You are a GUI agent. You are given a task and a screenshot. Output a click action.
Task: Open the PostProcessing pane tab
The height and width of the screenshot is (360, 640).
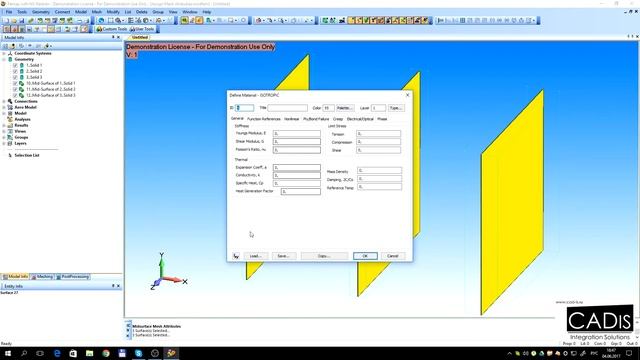pos(73,277)
